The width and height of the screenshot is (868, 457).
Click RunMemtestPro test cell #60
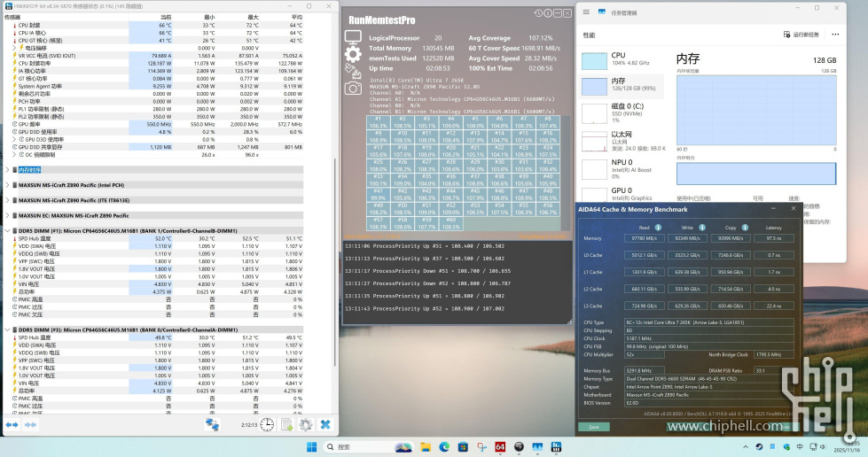coord(450,223)
